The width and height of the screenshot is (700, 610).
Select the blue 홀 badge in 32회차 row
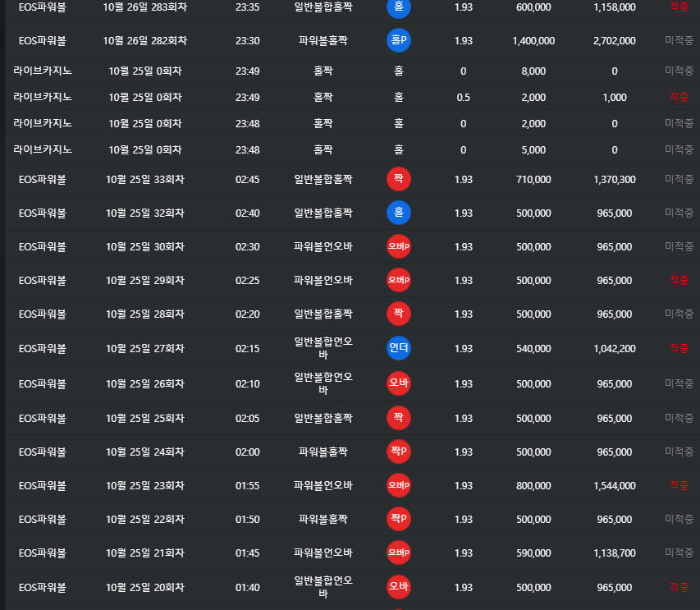click(x=398, y=213)
